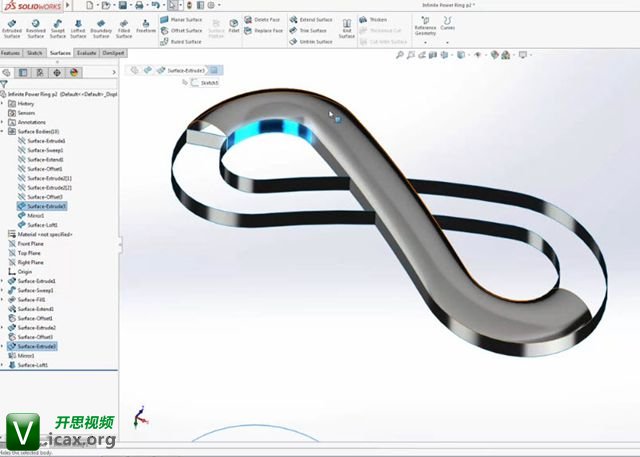Expand the Annotations tree node
Image resolution: width=640 pixels, height=457 pixels.
2,122
